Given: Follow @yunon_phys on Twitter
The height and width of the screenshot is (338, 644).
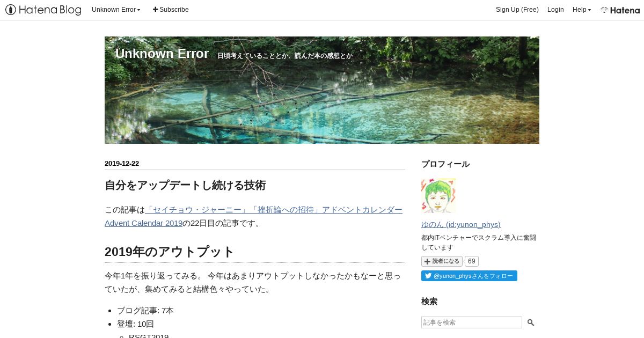Looking at the screenshot, I should pyautogui.click(x=469, y=276).
